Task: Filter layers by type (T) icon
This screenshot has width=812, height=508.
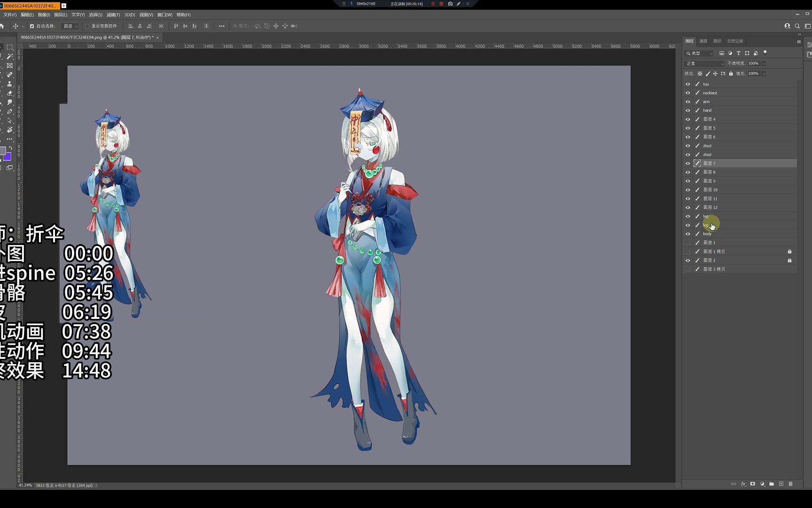Action: pos(739,53)
